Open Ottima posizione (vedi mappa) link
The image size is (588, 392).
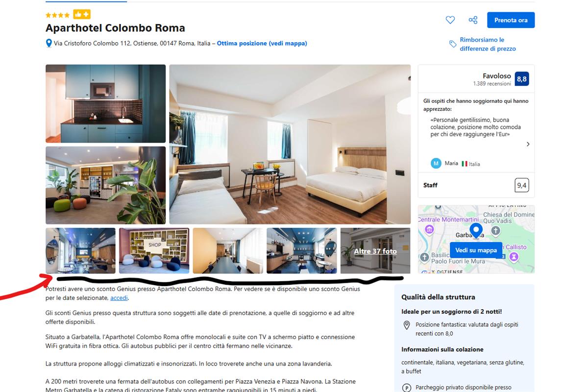262,43
